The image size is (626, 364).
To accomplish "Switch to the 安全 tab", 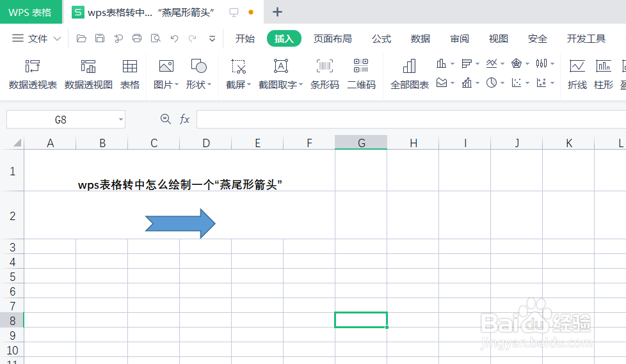I will [x=538, y=39].
